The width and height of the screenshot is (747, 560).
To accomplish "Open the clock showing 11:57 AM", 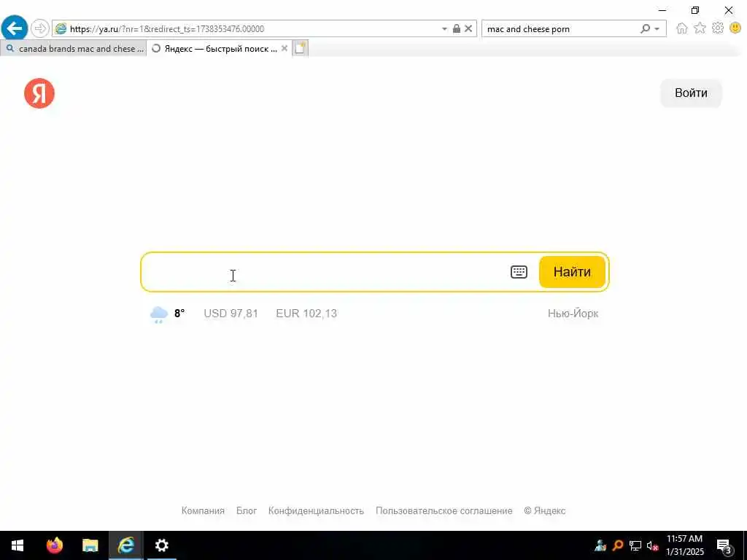I will (684, 545).
